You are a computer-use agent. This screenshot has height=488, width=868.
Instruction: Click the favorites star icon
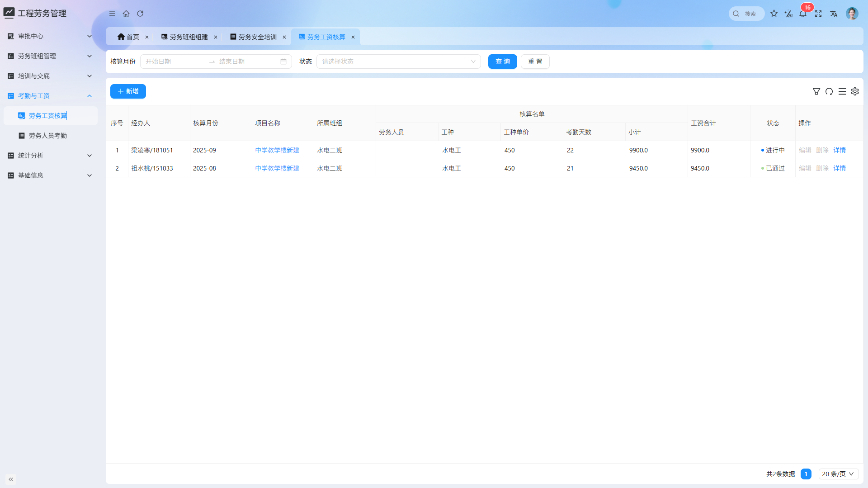tap(774, 14)
